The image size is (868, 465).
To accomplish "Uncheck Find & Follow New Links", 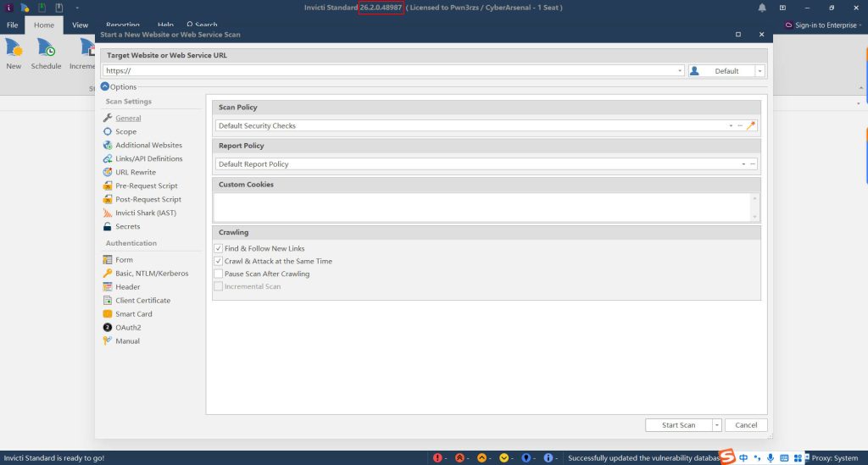I will point(219,249).
